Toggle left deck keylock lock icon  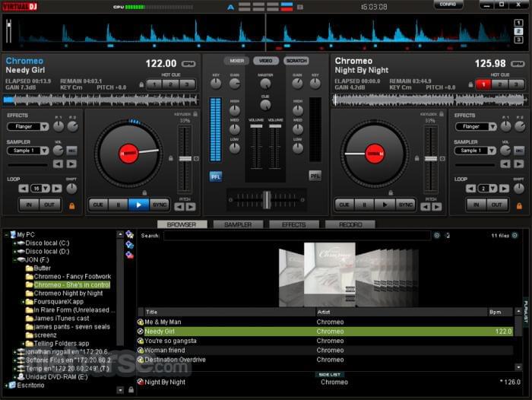[195, 114]
